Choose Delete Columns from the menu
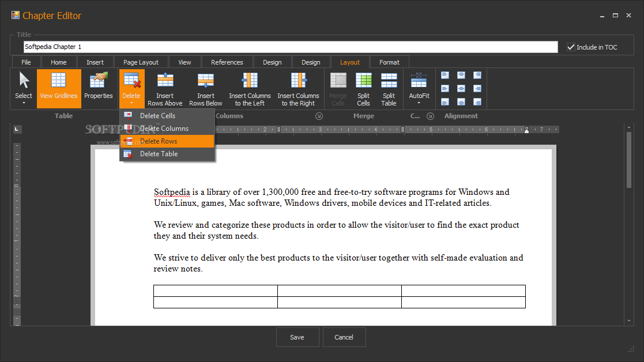 click(167, 129)
